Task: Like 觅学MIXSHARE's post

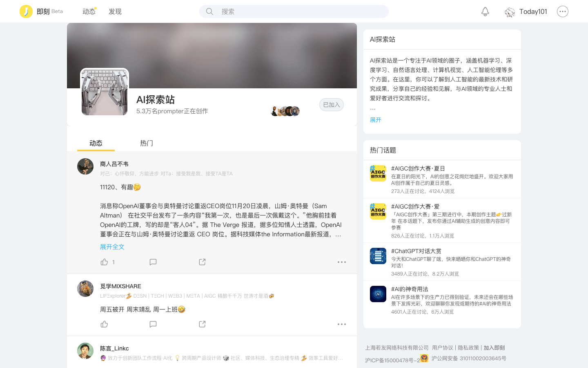Action: pos(105,324)
